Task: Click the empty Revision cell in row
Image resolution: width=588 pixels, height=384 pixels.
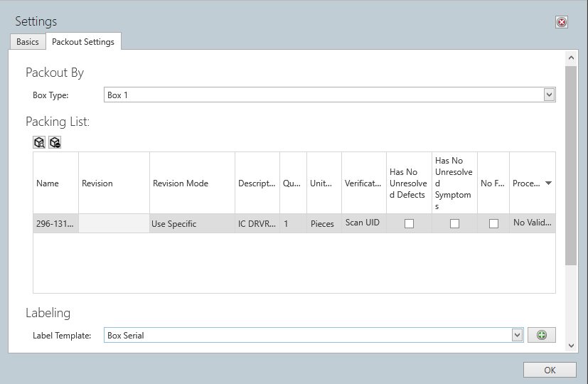Action: [114, 223]
